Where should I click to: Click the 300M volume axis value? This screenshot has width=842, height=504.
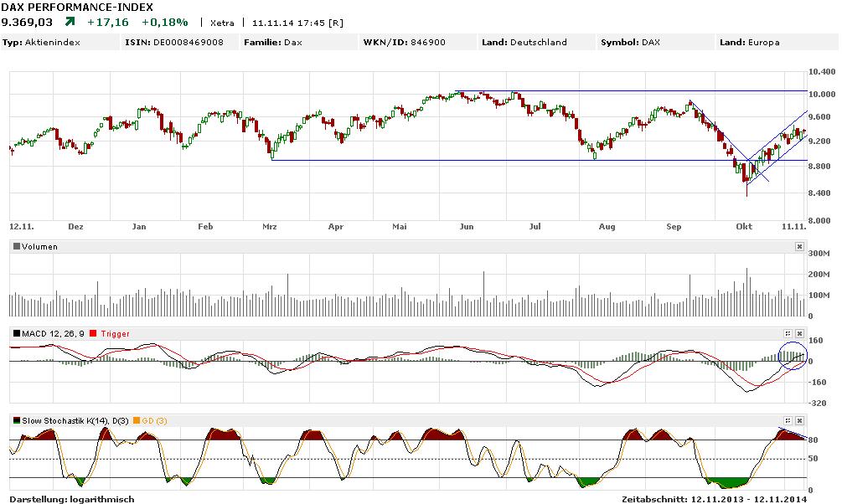tap(819, 254)
